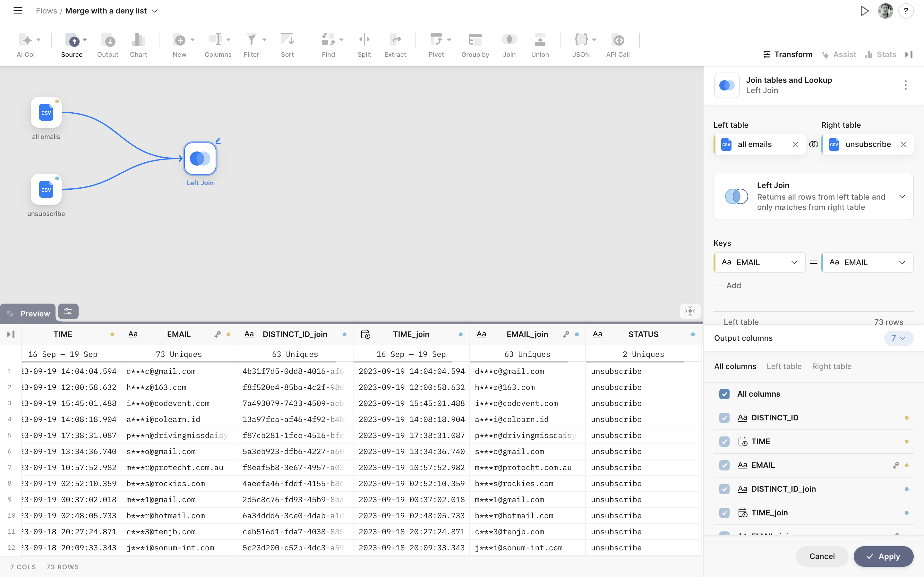Screen dimensions: 924x577
Task: Open the three-dot menu for Join panel
Action: 906,85
